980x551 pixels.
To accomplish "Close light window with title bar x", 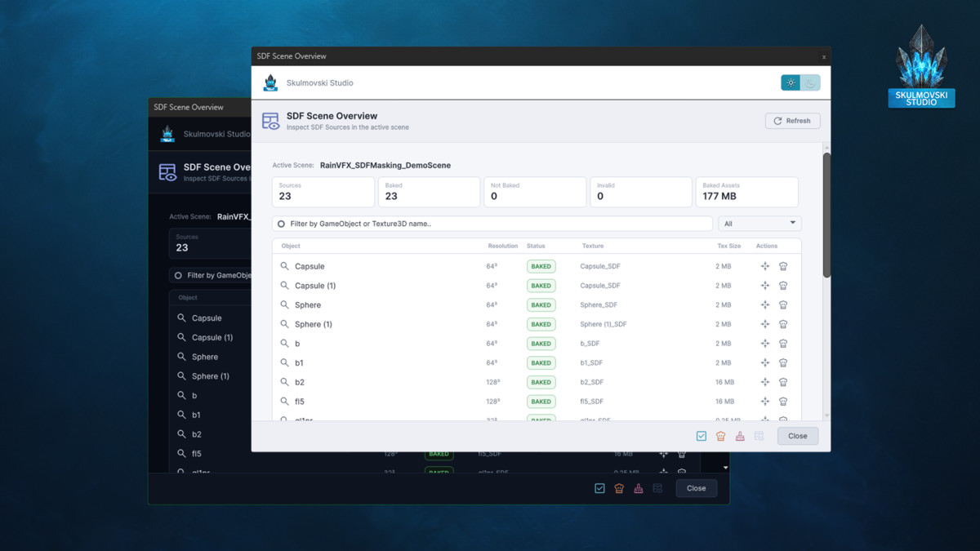I will tap(824, 57).
